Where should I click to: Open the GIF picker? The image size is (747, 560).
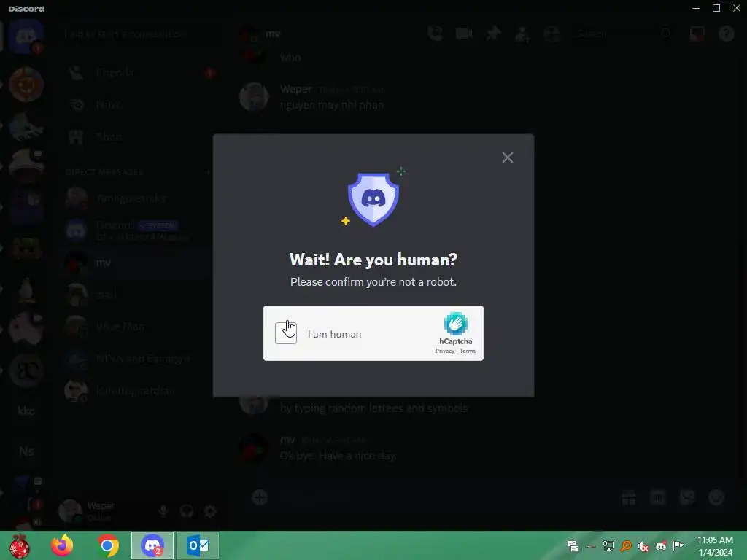658,497
